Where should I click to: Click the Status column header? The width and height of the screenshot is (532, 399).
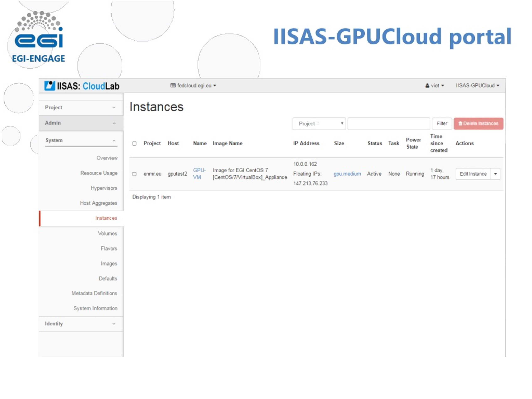pos(375,143)
